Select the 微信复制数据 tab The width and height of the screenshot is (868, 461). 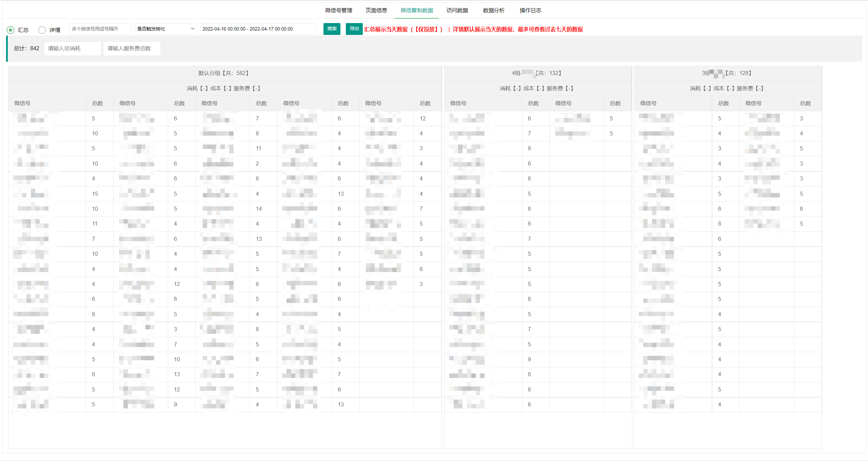416,10
